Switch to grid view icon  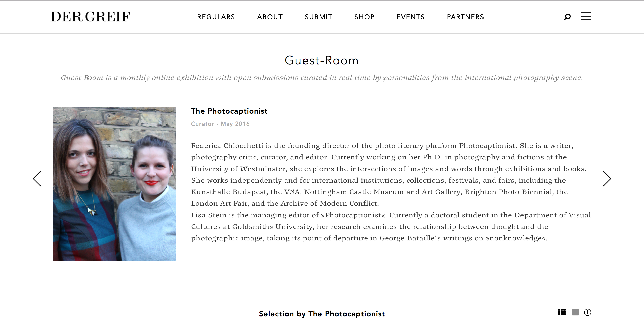pyautogui.click(x=562, y=312)
